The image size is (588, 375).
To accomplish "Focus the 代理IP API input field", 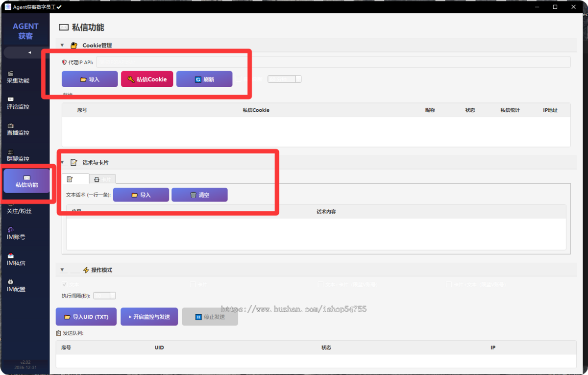I will point(333,62).
